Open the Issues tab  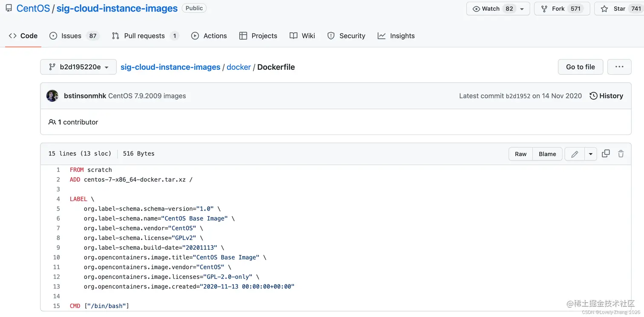[x=74, y=36]
